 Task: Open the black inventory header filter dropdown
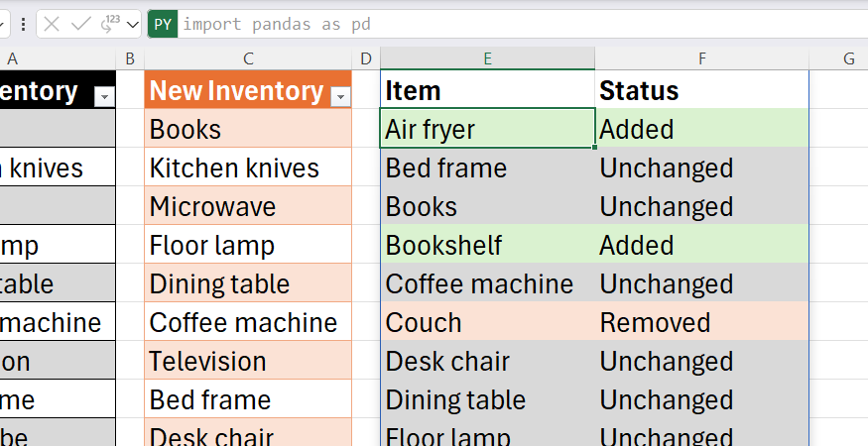tap(104, 97)
